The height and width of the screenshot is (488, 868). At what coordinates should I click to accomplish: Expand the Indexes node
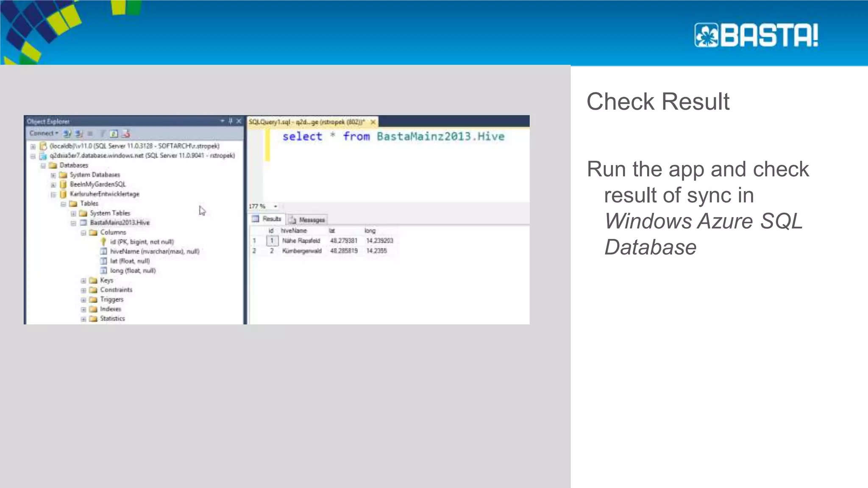(83, 310)
